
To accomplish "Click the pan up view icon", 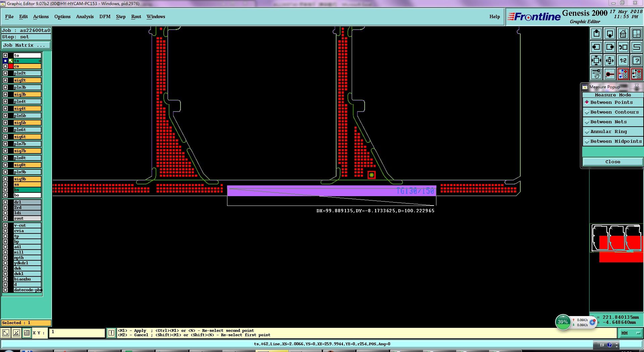I will pos(596,34).
